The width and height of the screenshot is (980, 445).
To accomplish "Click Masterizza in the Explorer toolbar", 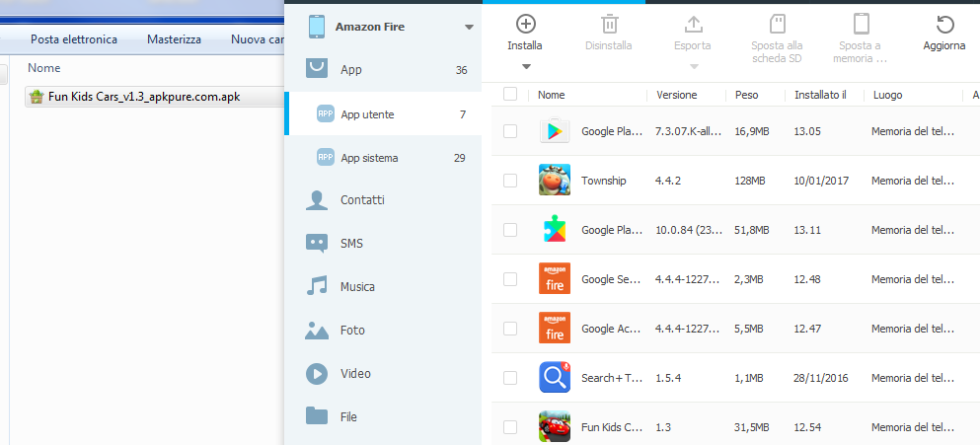I will [175, 39].
